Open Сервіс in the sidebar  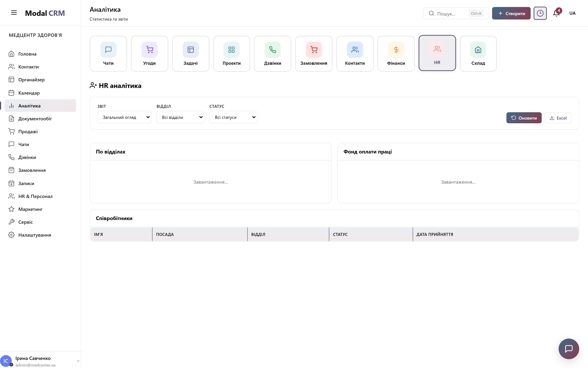tap(40, 222)
